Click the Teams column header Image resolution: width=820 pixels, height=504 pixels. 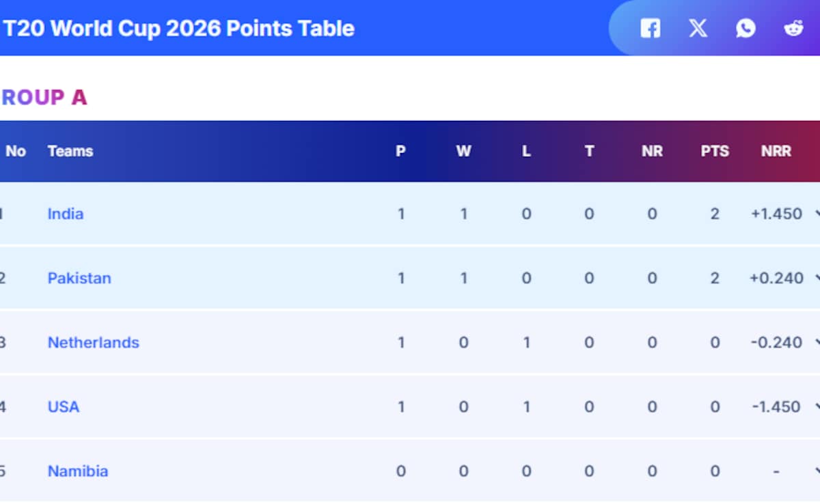70,151
